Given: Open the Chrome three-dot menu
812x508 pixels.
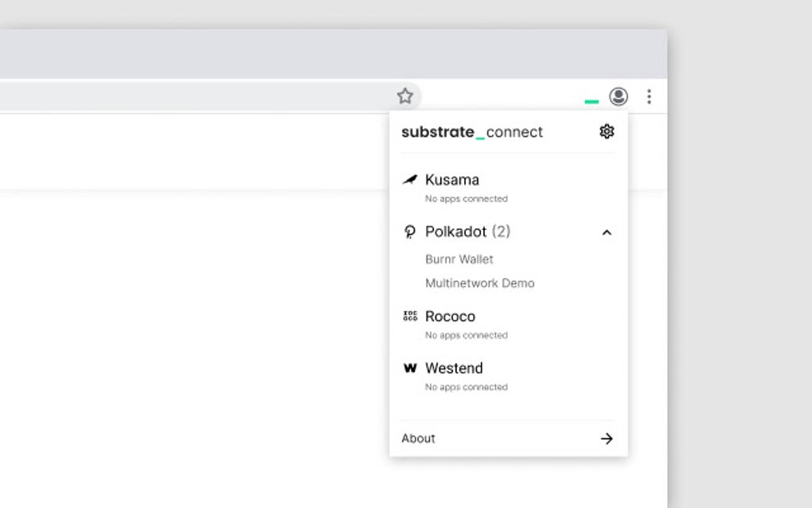Looking at the screenshot, I should pyautogui.click(x=649, y=96).
